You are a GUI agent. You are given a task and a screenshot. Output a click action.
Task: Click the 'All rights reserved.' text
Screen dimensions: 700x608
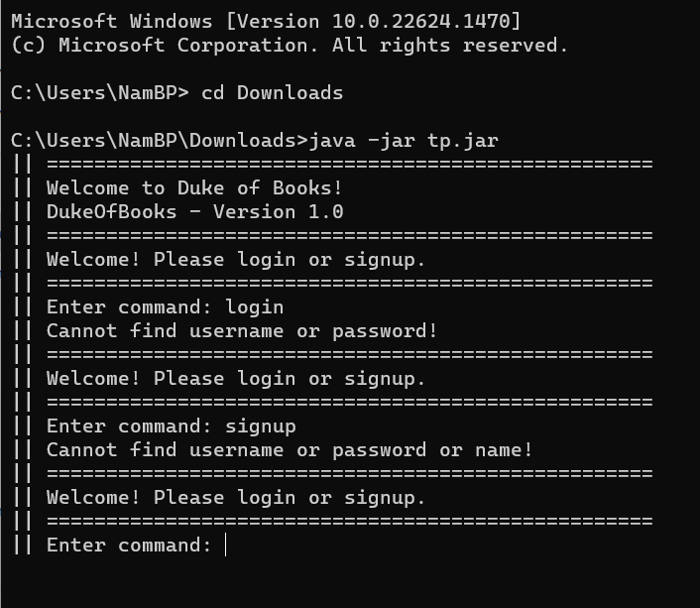450,45
